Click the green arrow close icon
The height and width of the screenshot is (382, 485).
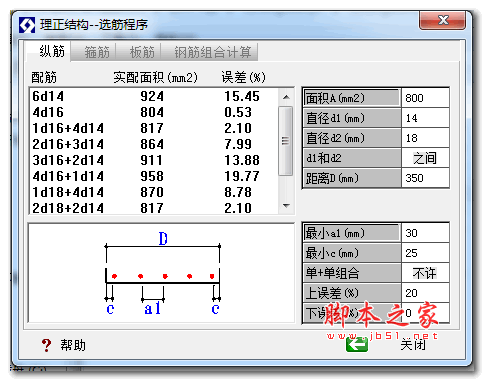[357, 344]
